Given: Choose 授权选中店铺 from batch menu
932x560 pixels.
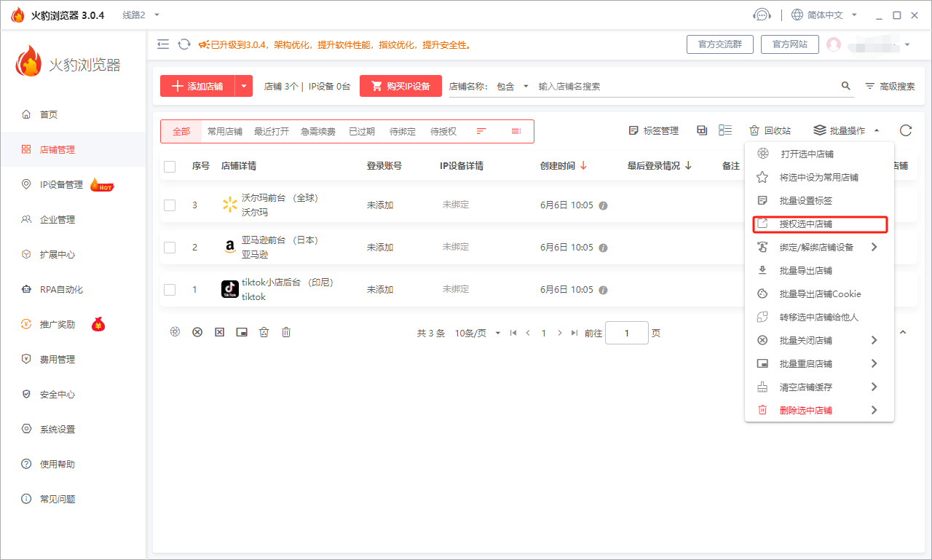Looking at the screenshot, I should [x=805, y=224].
